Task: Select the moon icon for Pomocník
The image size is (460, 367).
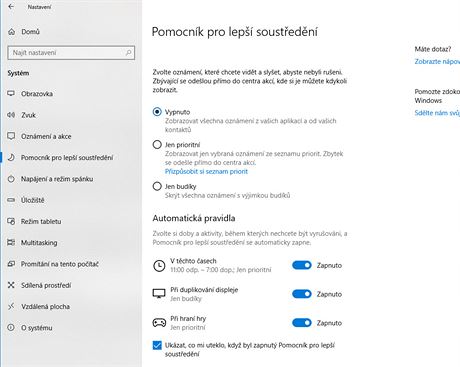Action: [11, 157]
